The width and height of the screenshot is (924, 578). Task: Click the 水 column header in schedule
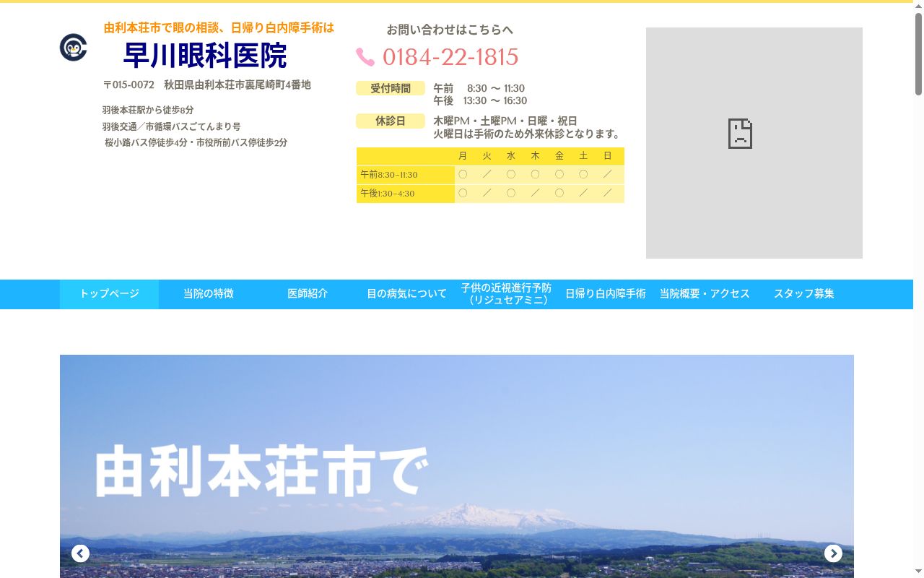pos(511,156)
